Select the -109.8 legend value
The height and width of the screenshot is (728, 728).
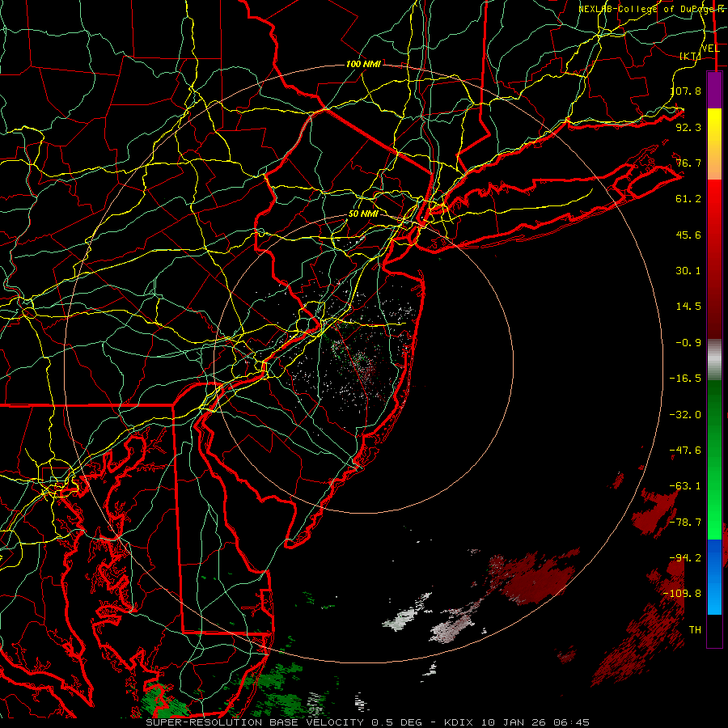click(x=682, y=594)
